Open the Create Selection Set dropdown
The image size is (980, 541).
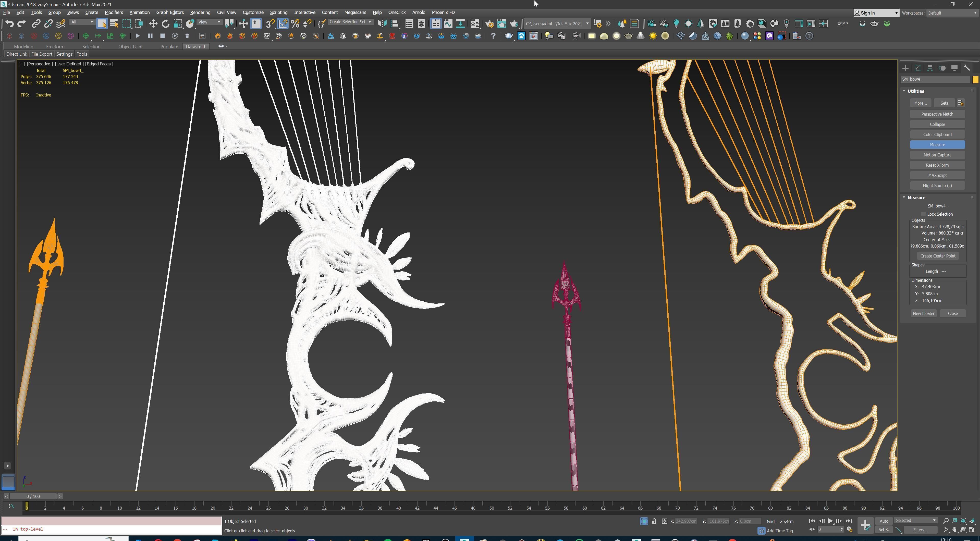click(x=369, y=22)
